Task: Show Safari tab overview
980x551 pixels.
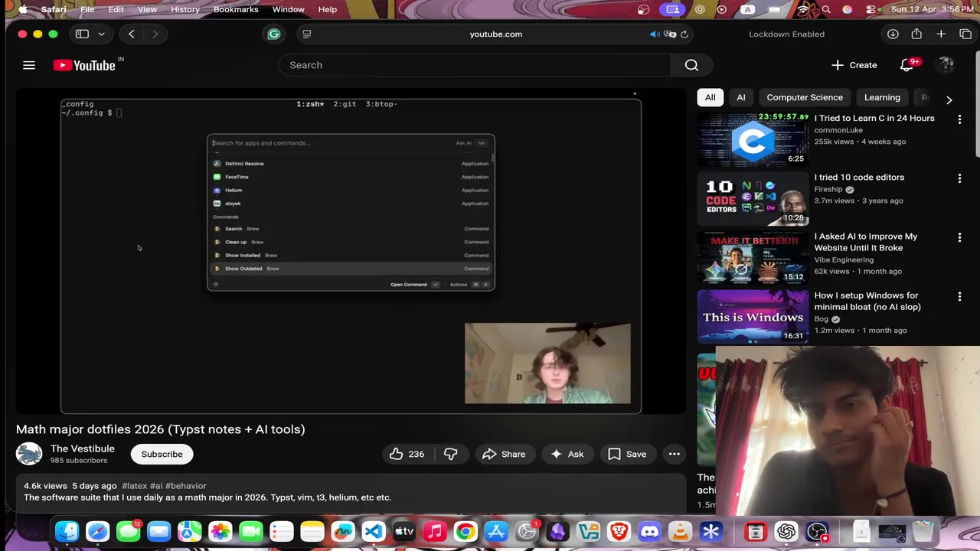Action: click(x=965, y=34)
